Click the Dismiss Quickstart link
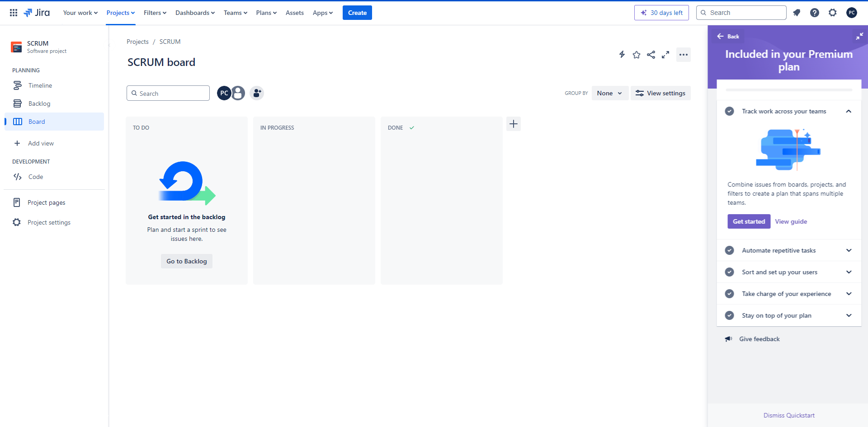868x427 pixels. tap(789, 415)
